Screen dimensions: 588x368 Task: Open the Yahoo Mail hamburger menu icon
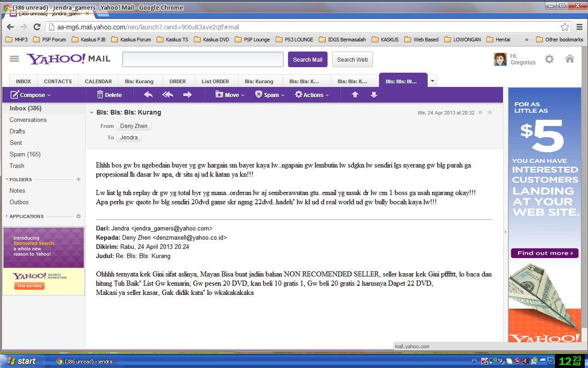14,59
